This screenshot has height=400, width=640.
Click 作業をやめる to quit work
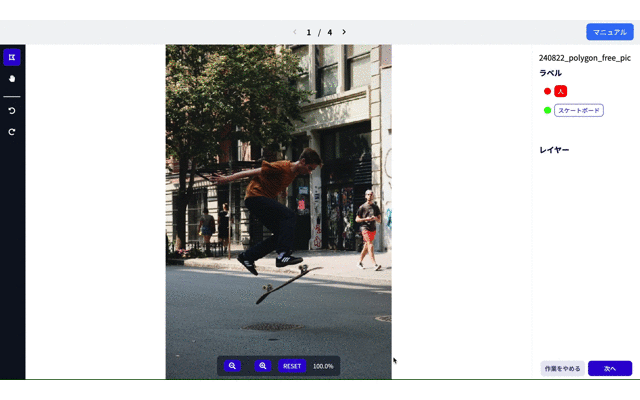(x=562, y=368)
